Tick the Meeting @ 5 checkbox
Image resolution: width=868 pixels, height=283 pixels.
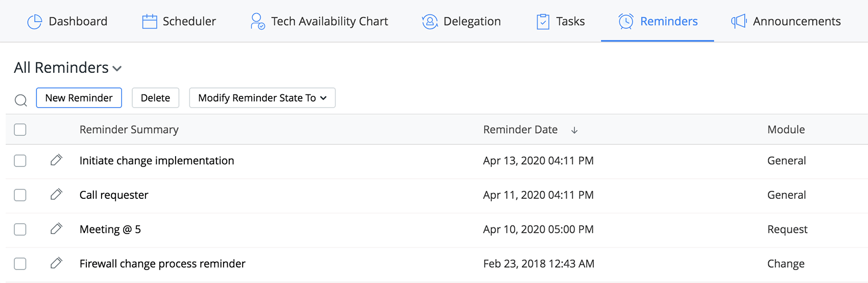click(20, 229)
